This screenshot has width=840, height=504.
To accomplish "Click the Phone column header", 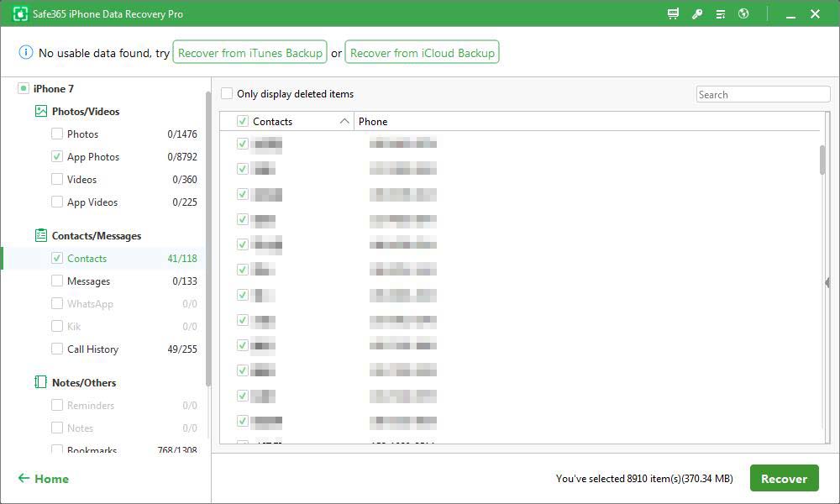I will tap(373, 122).
